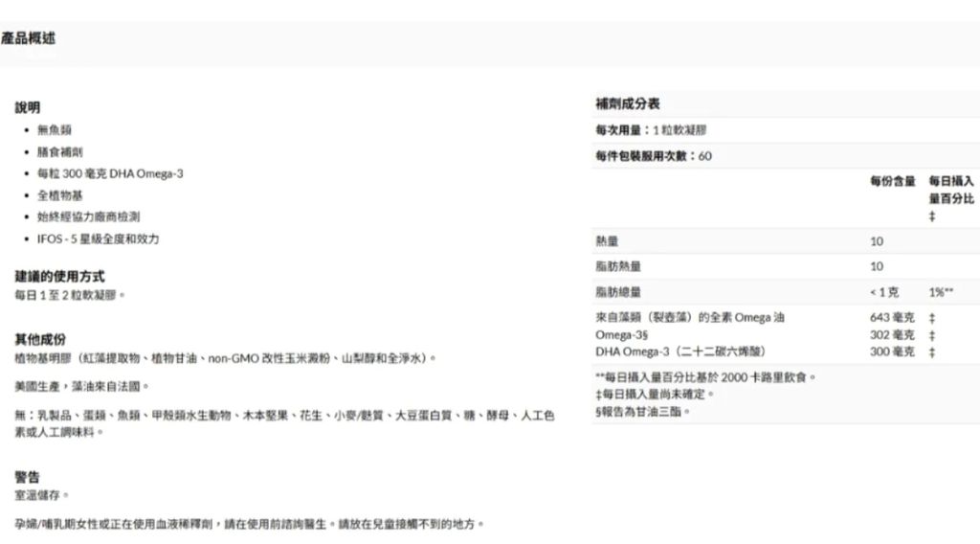The width and height of the screenshot is (980, 544).
Task: Click the 補劑成分表 table title
Action: tap(627, 103)
